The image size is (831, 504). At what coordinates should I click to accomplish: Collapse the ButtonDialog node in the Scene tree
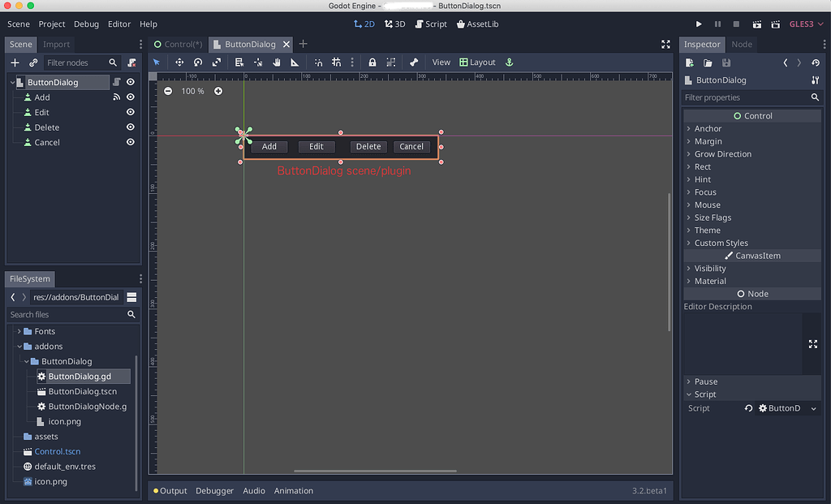(13, 82)
